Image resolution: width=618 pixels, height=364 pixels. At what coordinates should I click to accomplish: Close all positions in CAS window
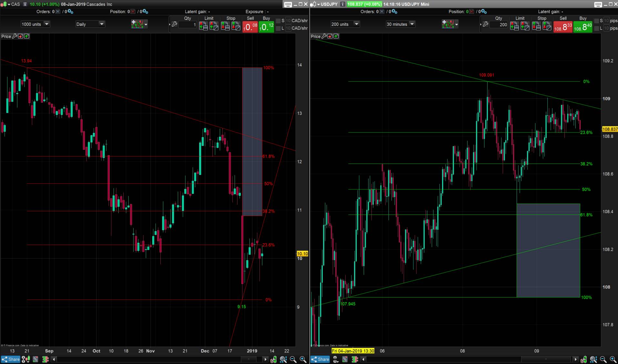pos(132,12)
